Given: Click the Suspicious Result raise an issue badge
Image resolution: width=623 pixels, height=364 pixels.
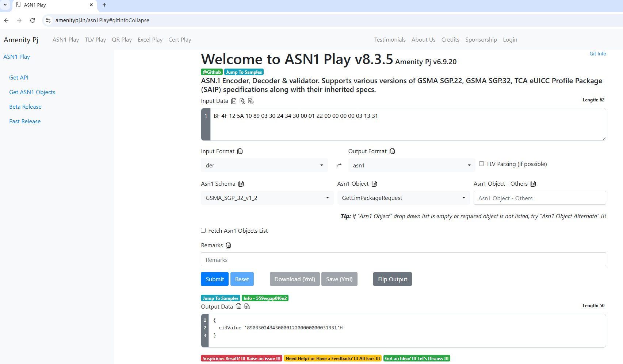Looking at the screenshot, I should click(x=241, y=359).
